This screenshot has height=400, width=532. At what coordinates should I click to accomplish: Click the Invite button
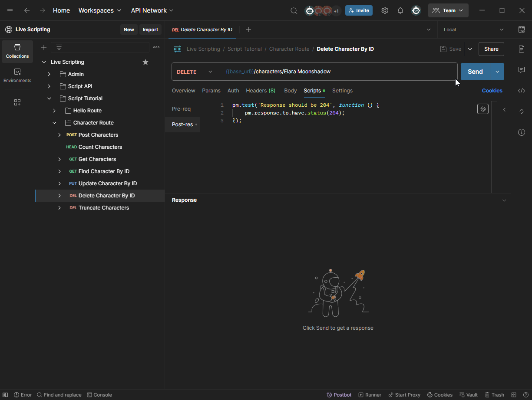pyautogui.click(x=359, y=10)
